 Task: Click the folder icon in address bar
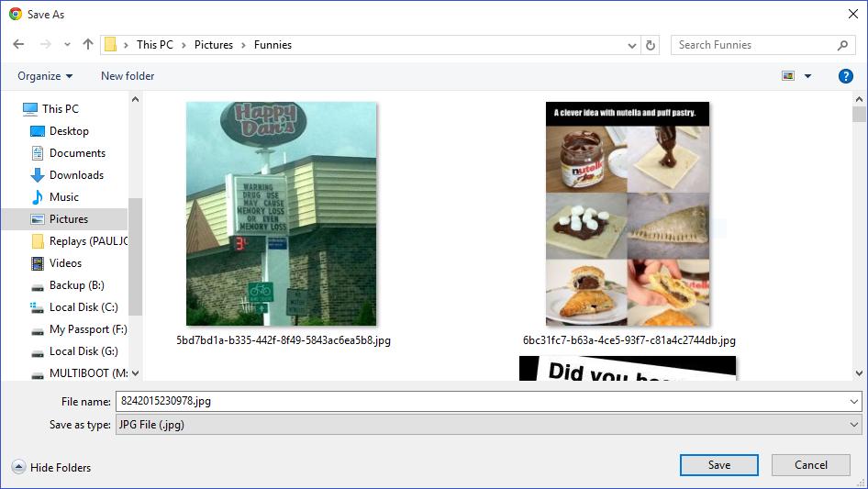111,45
